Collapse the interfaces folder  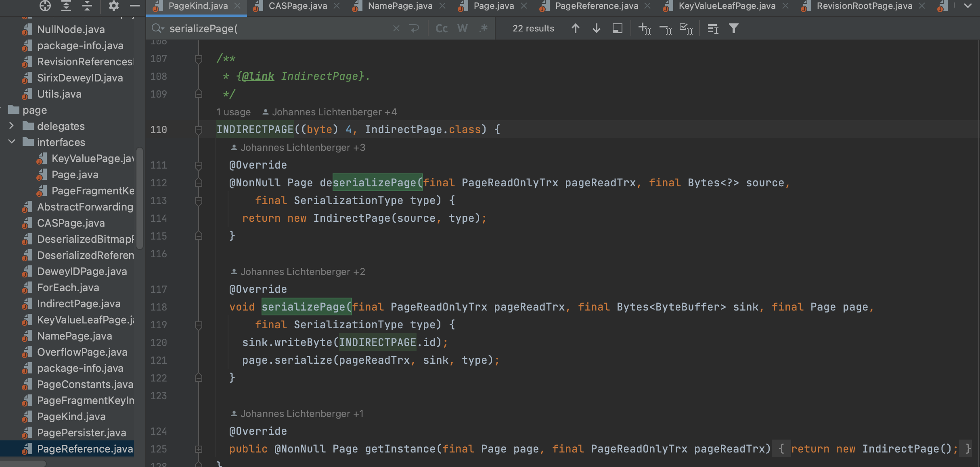click(x=11, y=142)
